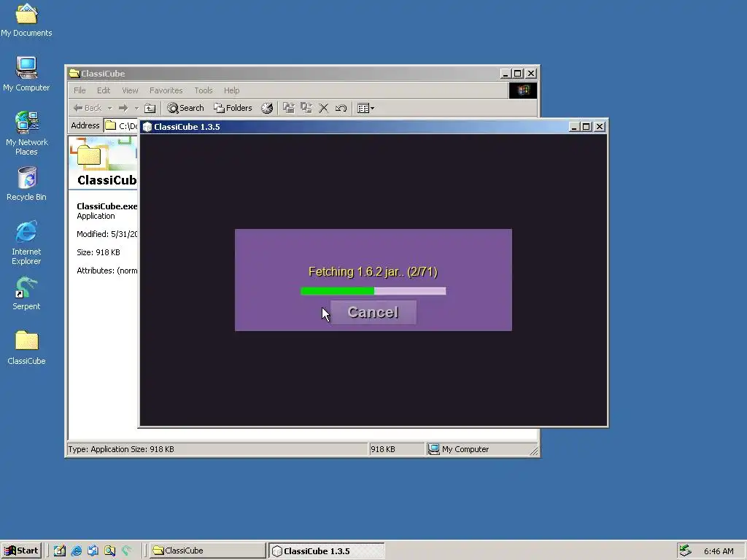Click the Address bar path field

pos(121,125)
